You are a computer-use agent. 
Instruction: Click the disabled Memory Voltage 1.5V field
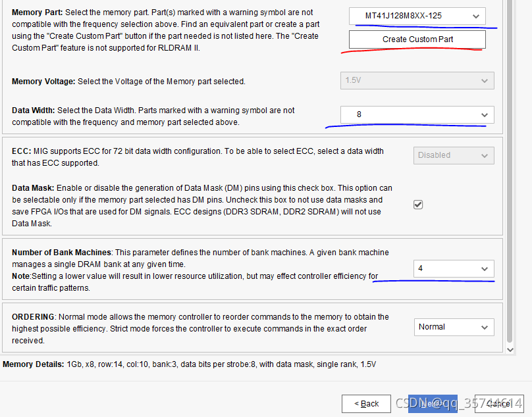[417, 80]
